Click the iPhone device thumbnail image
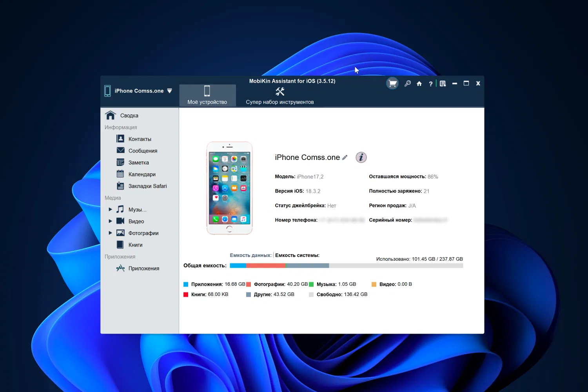Image resolution: width=588 pixels, height=392 pixels. coord(229,188)
